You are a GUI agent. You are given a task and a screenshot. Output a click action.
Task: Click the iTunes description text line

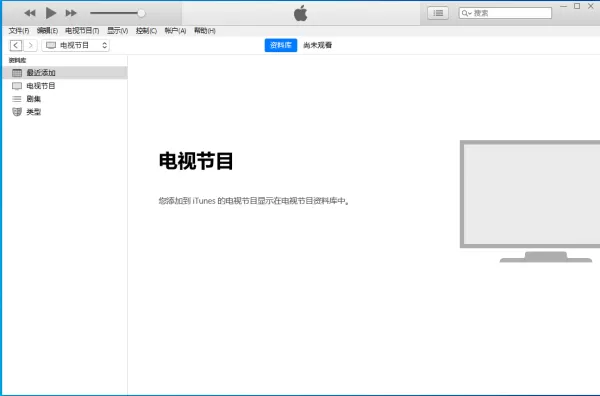254,200
